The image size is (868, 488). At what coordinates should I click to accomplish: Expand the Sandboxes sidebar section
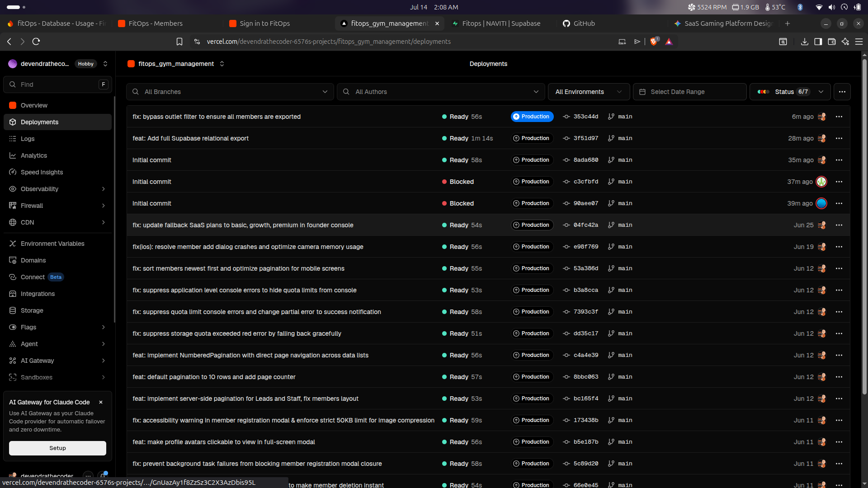tap(104, 377)
